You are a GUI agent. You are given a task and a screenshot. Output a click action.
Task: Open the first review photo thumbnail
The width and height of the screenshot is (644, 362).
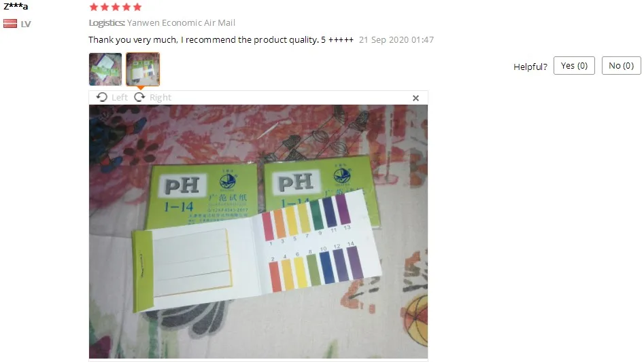click(105, 69)
